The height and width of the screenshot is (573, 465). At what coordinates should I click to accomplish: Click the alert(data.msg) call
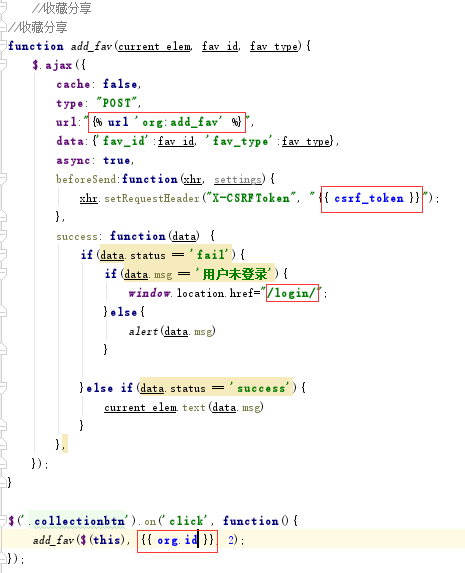click(172, 331)
